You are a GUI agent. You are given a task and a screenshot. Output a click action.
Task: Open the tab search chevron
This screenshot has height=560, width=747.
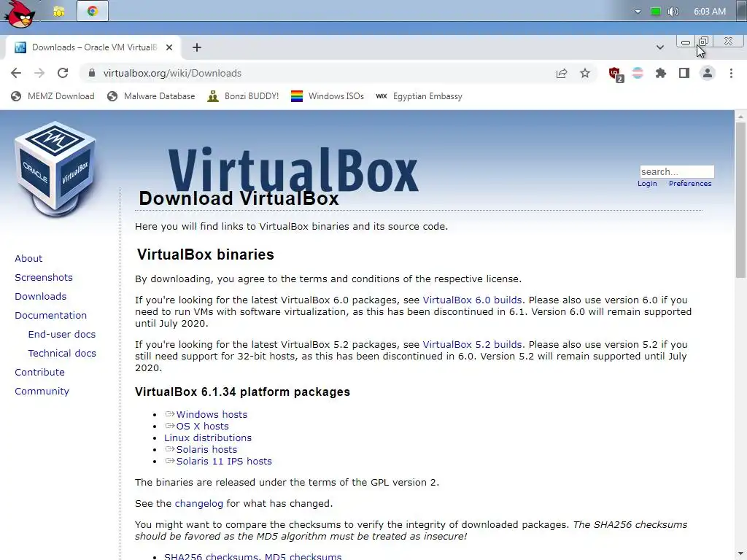tap(659, 47)
